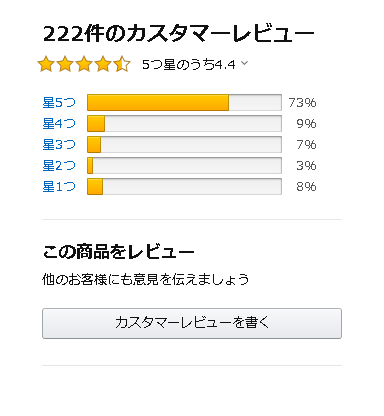Expand the rating chevron next to 4.4

pyautogui.click(x=244, y=63)
